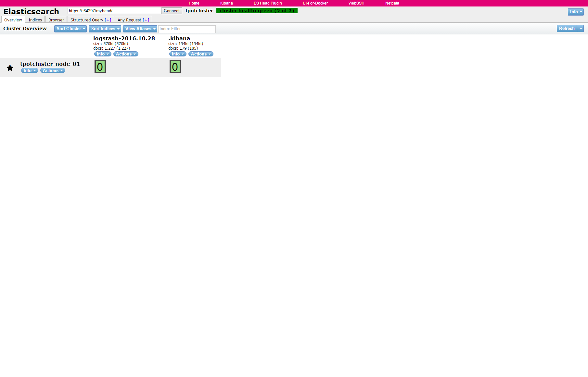Focus the Index Filter input field
The height and width of the screenshot is (377, 588).
pyautogui.click(x=187, y=29)
